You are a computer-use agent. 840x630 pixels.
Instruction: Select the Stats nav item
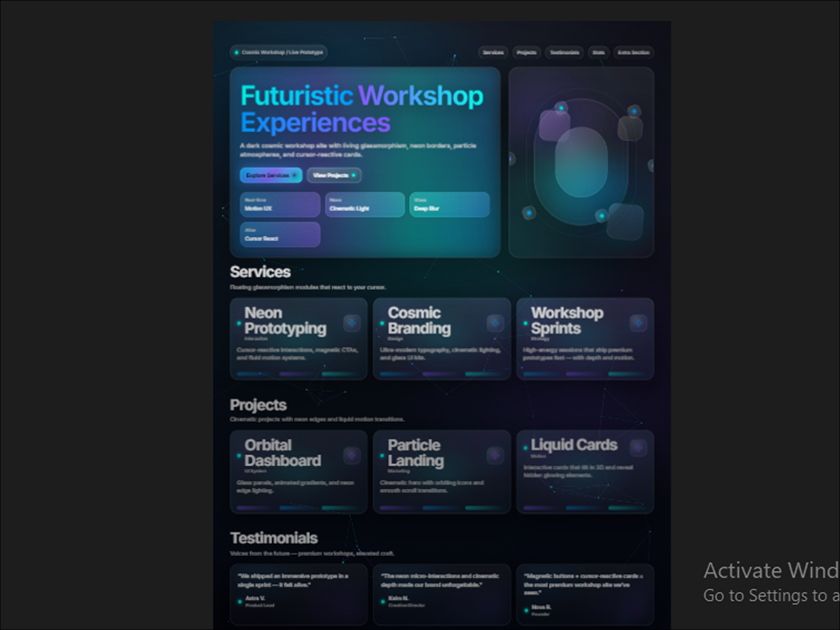[598, 52]
